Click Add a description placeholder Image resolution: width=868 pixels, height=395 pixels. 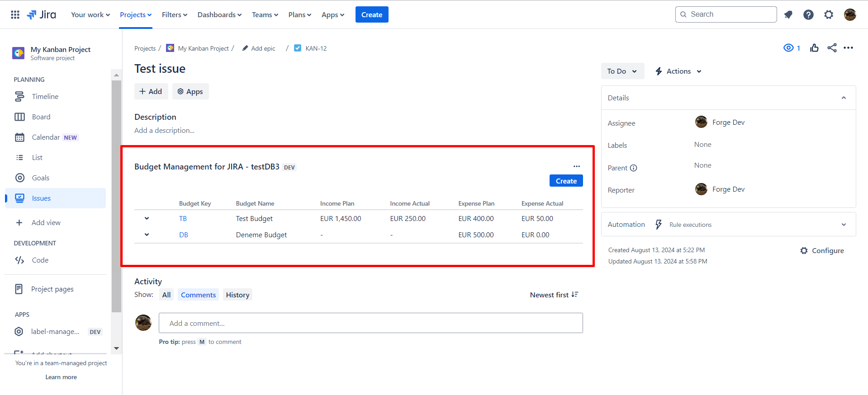point(165,131)
